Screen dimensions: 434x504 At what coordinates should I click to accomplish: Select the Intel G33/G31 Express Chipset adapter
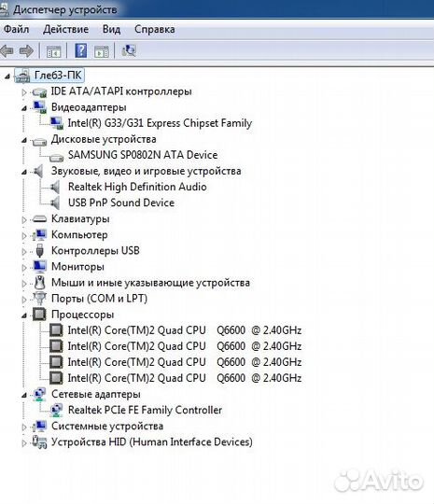coord(160,123)
